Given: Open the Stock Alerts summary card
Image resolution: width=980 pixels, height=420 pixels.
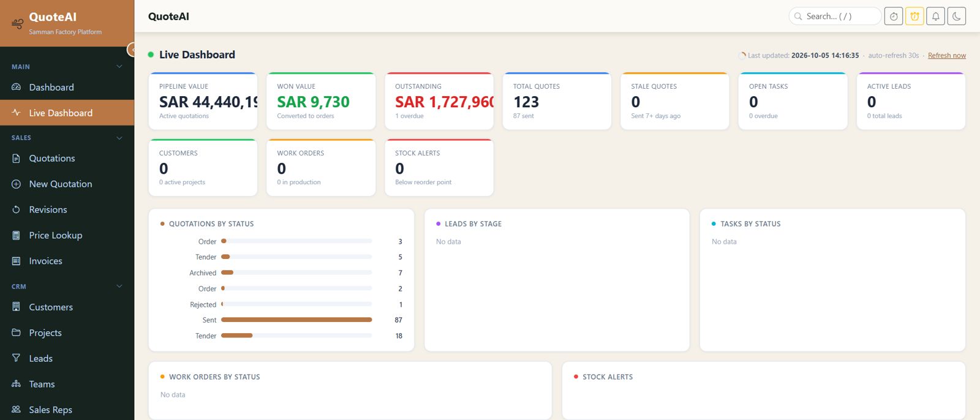Looking at the screenshot, I should coord(439,168).
